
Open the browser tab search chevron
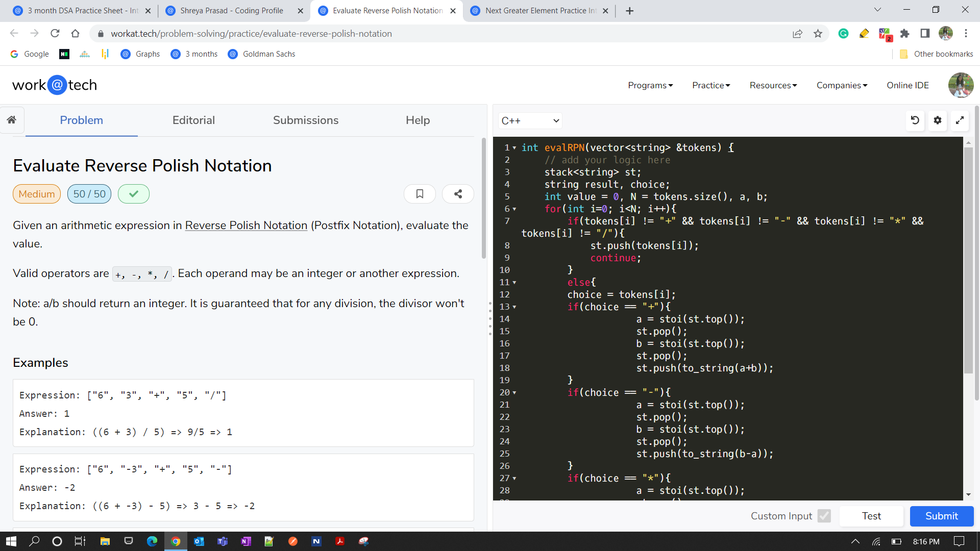(877, 10)
